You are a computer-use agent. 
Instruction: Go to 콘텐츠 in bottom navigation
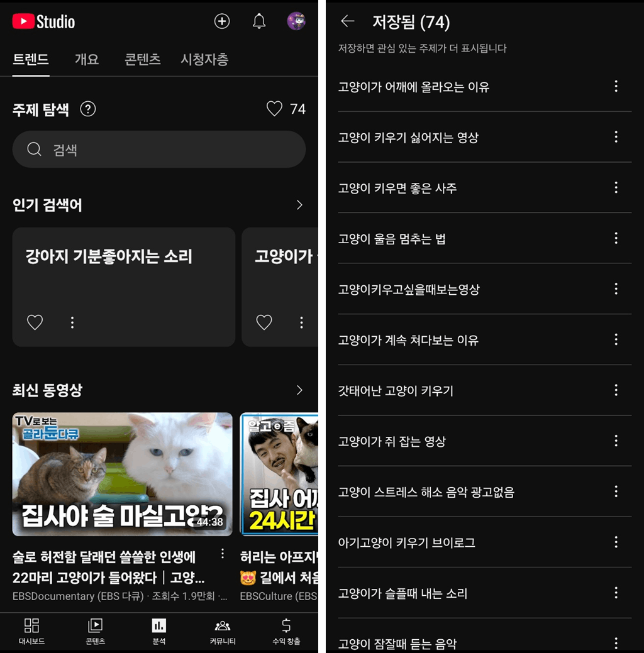[x=96, y=632]
